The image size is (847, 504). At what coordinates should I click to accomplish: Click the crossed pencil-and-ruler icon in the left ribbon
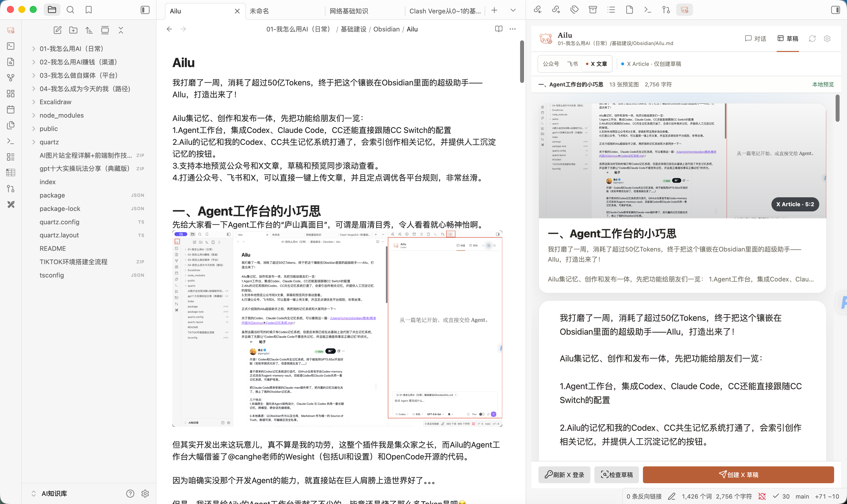pos(11,204)
